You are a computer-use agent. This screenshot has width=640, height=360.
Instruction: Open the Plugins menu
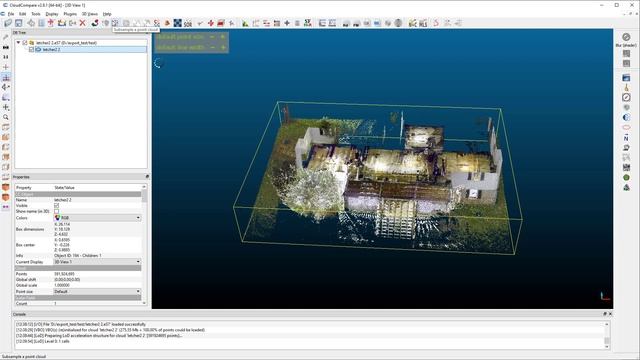(x=70, y=14)
